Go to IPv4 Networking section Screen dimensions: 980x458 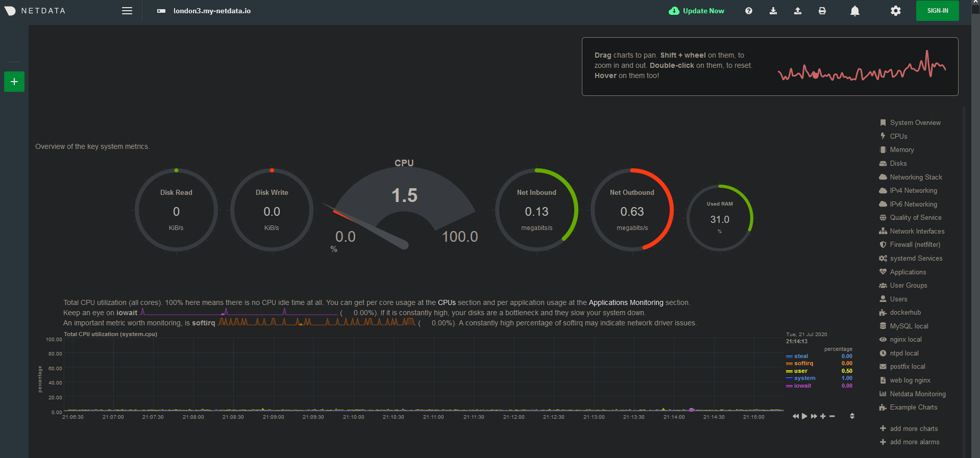914,191
